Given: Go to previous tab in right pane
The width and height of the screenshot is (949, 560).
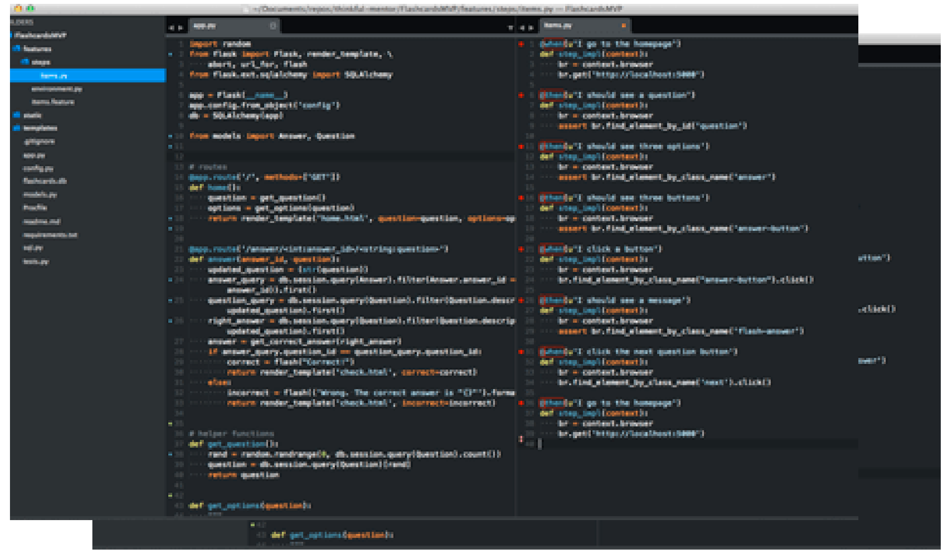Looking at the screenshot, I should coord(522,28).
